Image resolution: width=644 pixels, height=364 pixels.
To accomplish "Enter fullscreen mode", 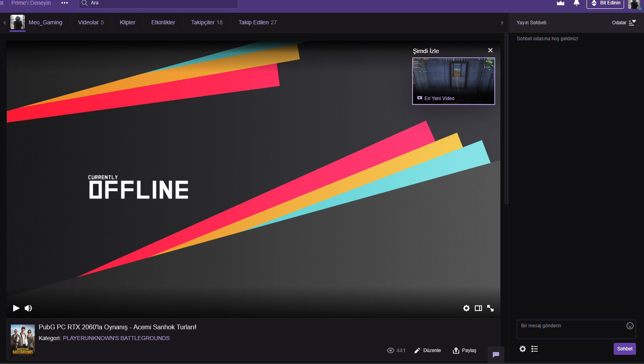I will pyautogui.click(x=490, y=308).
